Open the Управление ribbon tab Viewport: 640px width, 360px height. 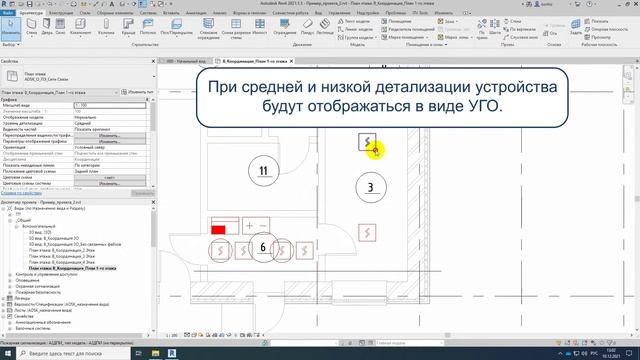tap(339, 13)
